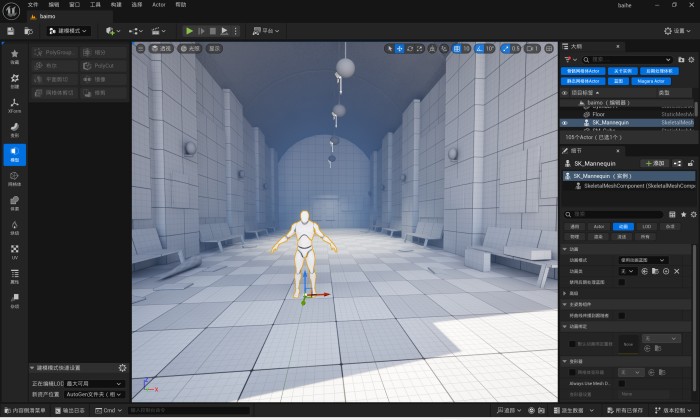Toggle scale snapping 0.5 icon
Screen dimensions: 700x420
[x=505, y=48]
